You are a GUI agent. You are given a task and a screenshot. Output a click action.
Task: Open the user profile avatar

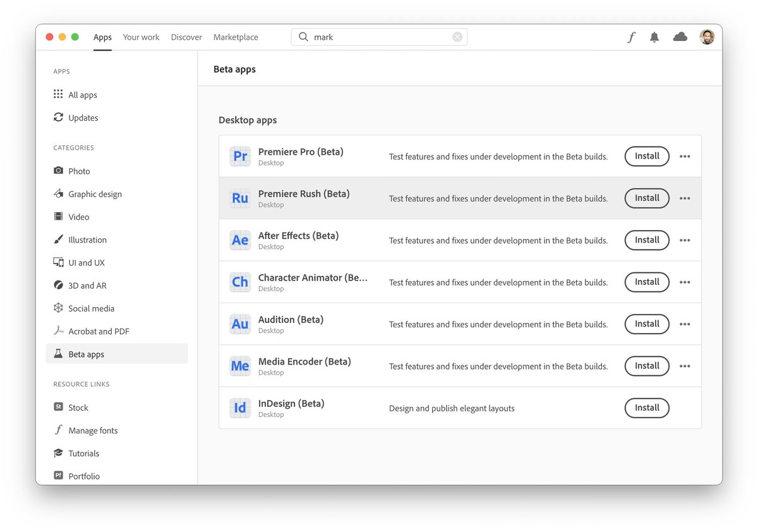point(707,37)
